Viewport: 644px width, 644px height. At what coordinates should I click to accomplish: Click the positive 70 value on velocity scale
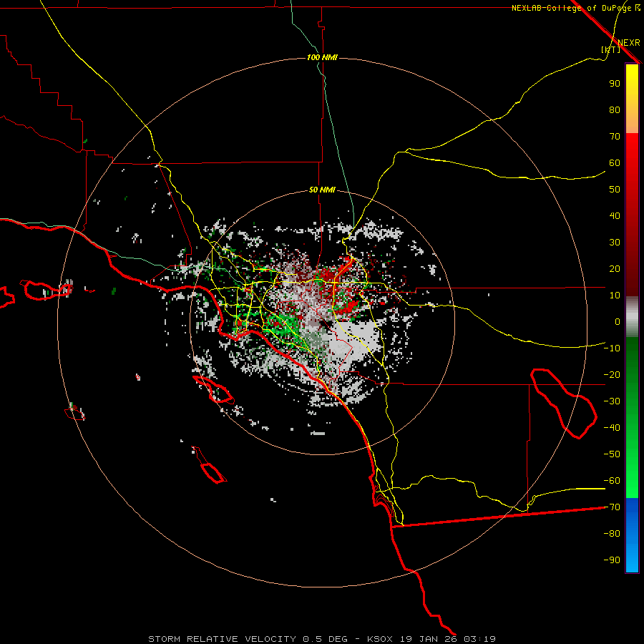615,137
